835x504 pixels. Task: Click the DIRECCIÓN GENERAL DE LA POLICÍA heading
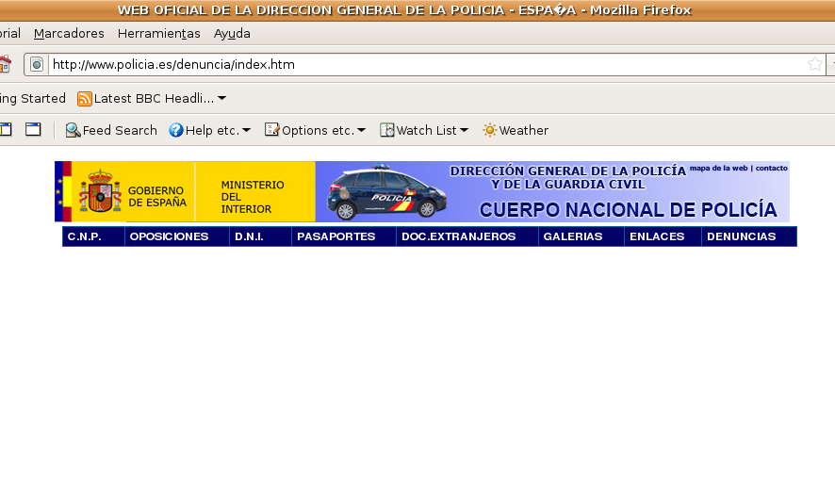pyautogui.click(x=567, y=171)
